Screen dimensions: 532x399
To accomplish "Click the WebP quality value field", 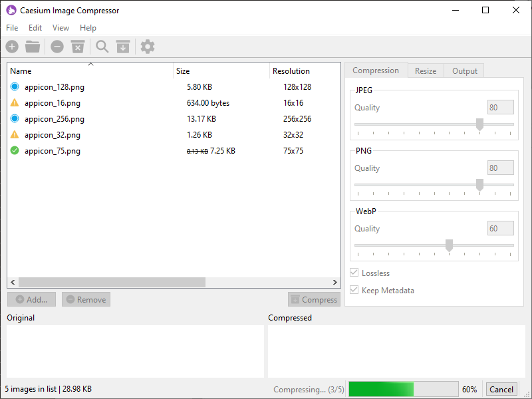I will point(501,229).
